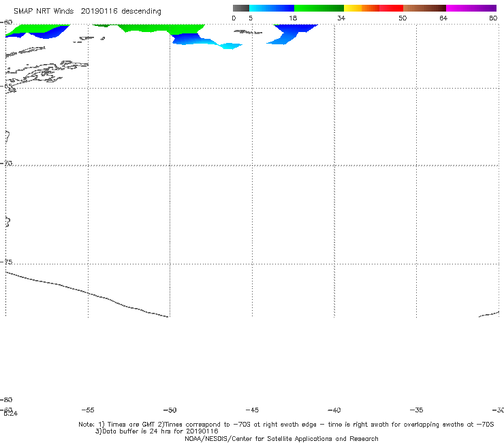Screen dimensions: 504x443
Task: Click the cyan-blue segment of the color bar
Action: (x=272, y=8)
